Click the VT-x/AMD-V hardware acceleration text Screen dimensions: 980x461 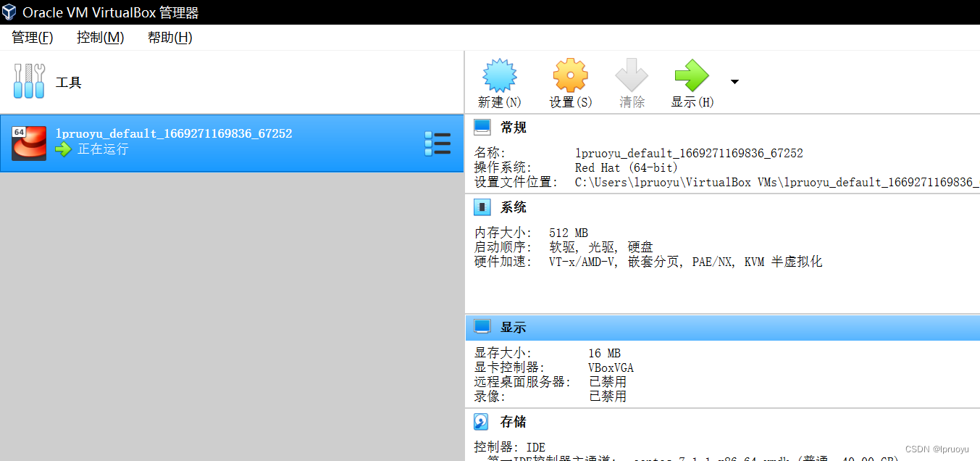click(x=685, y=262)
